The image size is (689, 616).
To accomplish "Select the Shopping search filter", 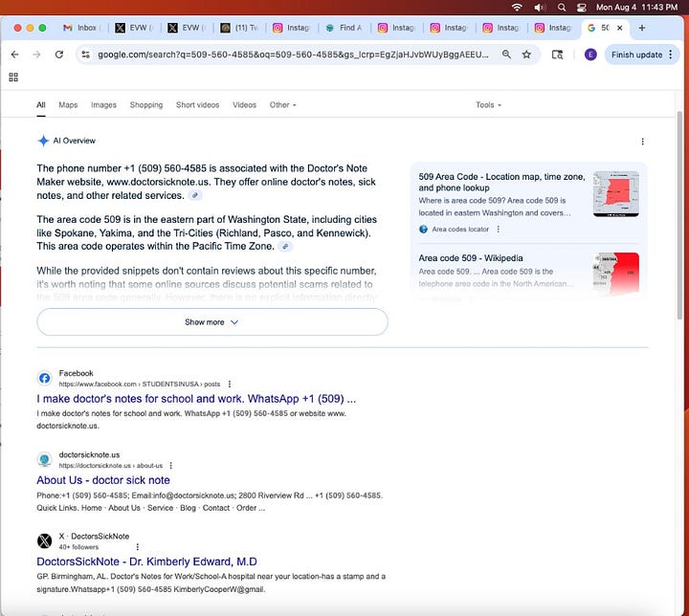I will 146,105.
